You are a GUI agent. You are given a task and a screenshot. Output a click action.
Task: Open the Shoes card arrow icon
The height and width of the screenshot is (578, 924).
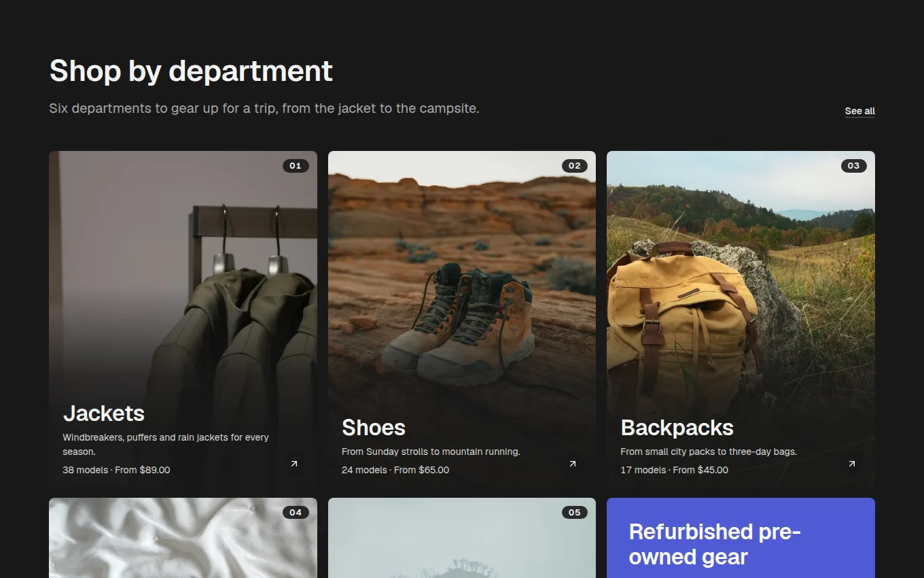tap(573, 464)
